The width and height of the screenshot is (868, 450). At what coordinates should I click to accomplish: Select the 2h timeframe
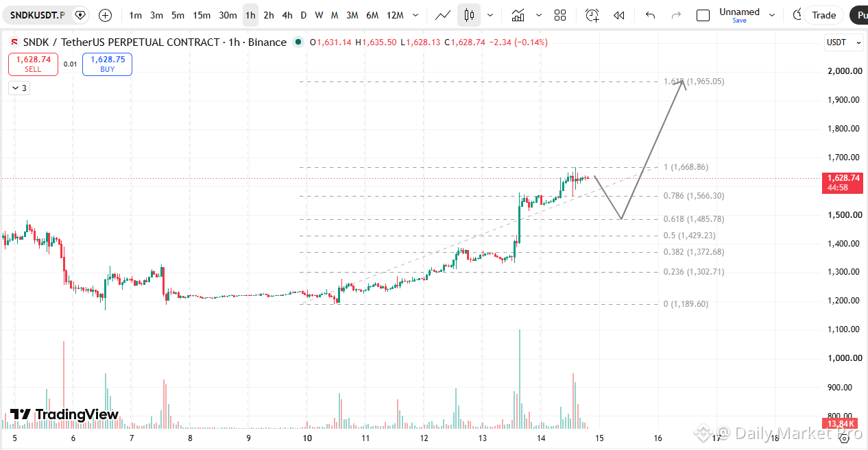coord(269,15)
